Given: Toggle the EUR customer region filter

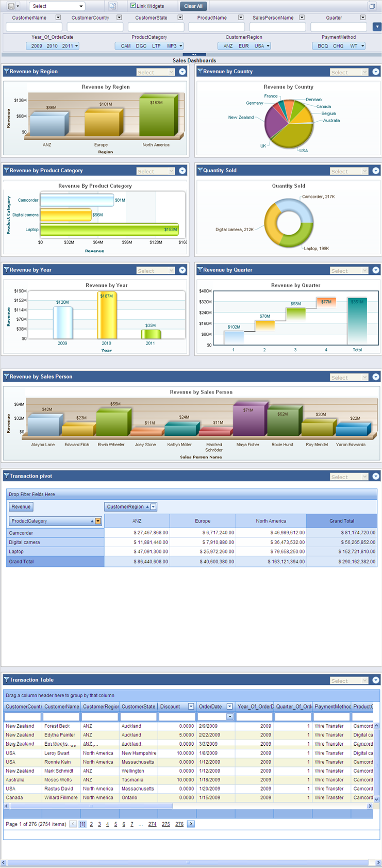Looking at the screenshot, I should 243,46.
